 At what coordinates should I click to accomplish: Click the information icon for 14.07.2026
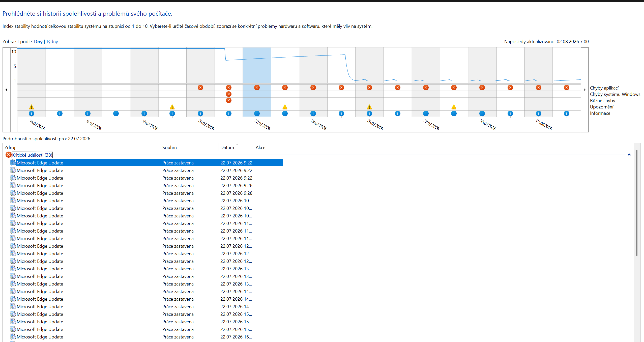pos(32,113)
